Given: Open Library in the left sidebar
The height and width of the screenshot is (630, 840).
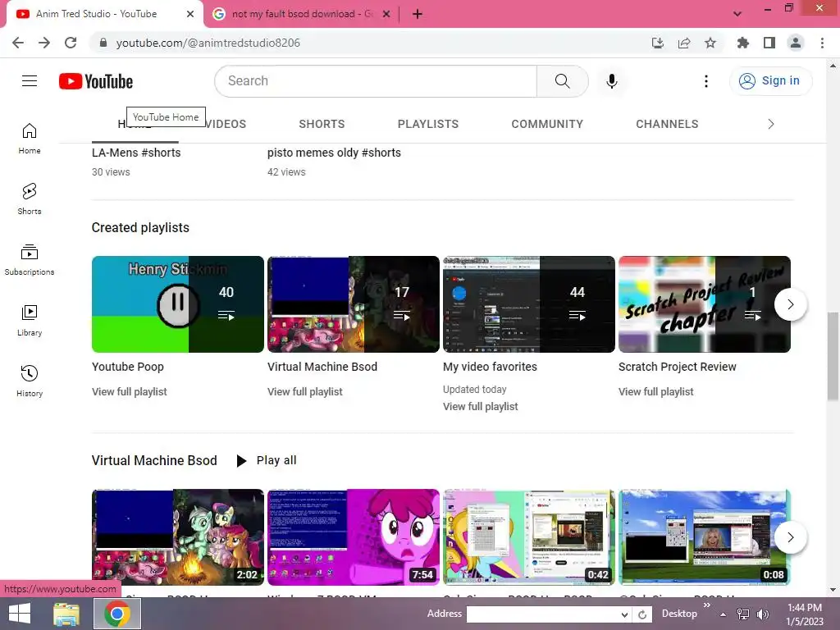Looking at the screenshot, I should (x=30, y=321).
